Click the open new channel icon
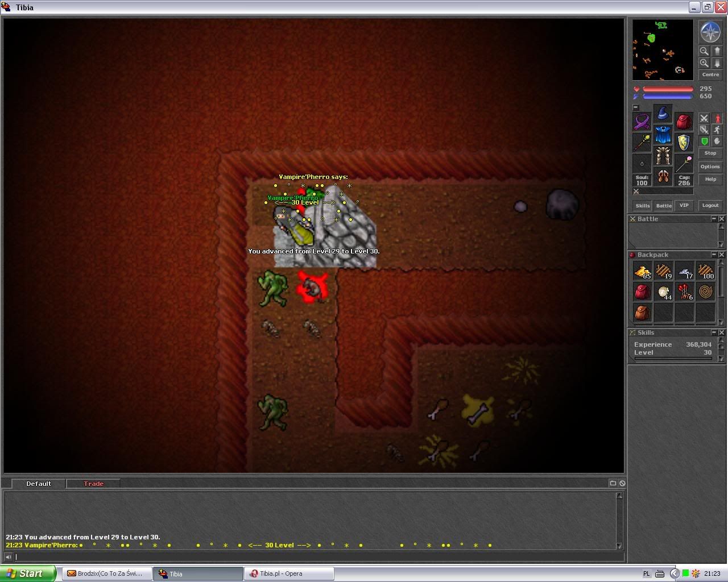728x582 pixels. (x=613, y=483)
